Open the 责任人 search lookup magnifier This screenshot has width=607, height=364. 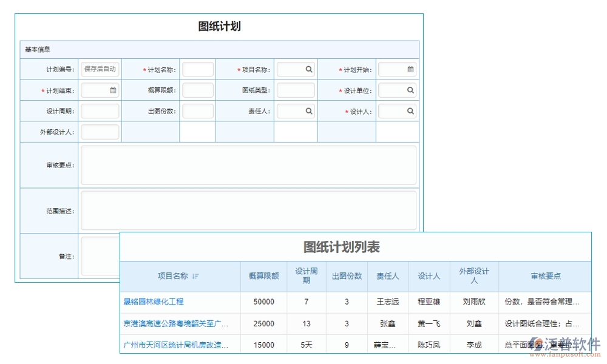(308, 111)
